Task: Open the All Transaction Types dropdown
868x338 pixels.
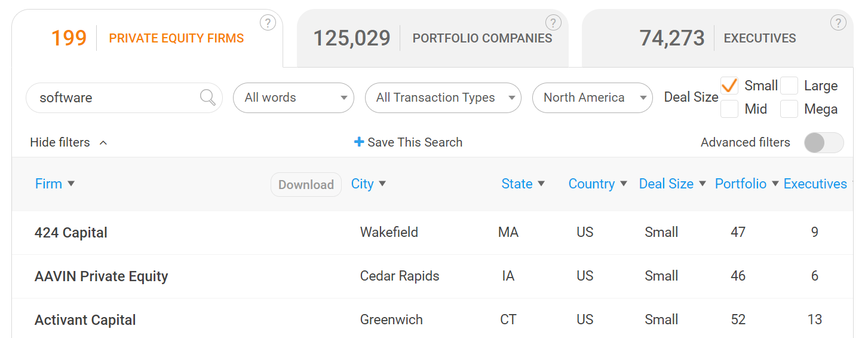Action: pyautogui.click(x=443, y=98)
